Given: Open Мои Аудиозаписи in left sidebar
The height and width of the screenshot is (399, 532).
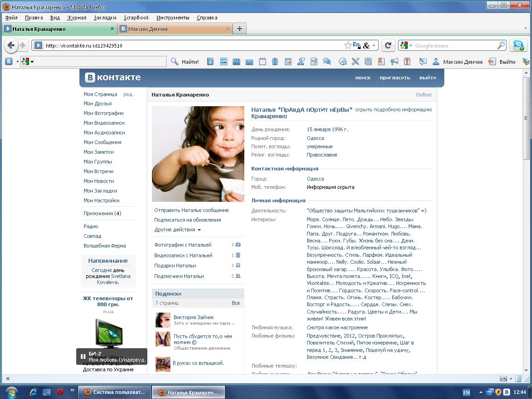Looking at the screenshot, I should pos(104,133).
